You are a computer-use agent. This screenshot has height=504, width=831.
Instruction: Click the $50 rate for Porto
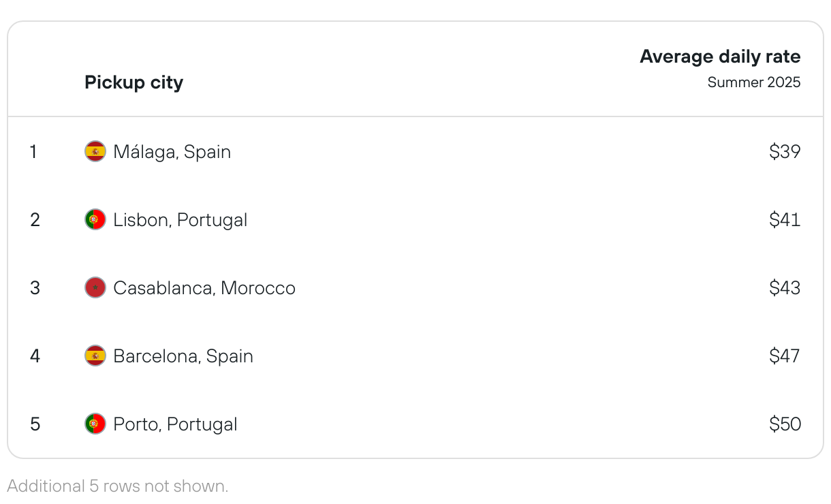coord(785,424)
